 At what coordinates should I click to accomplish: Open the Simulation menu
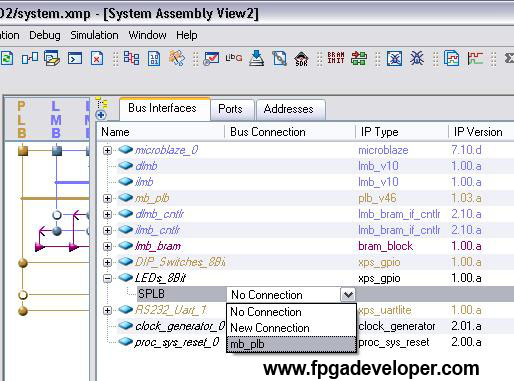(94, 35)
